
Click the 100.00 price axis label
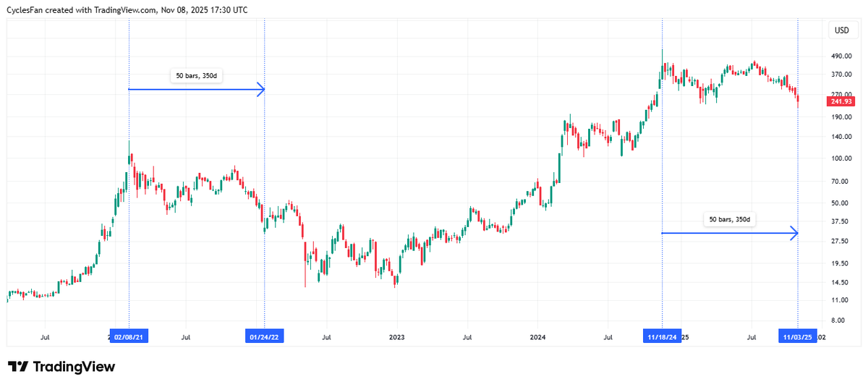click(x=841, y=158)
